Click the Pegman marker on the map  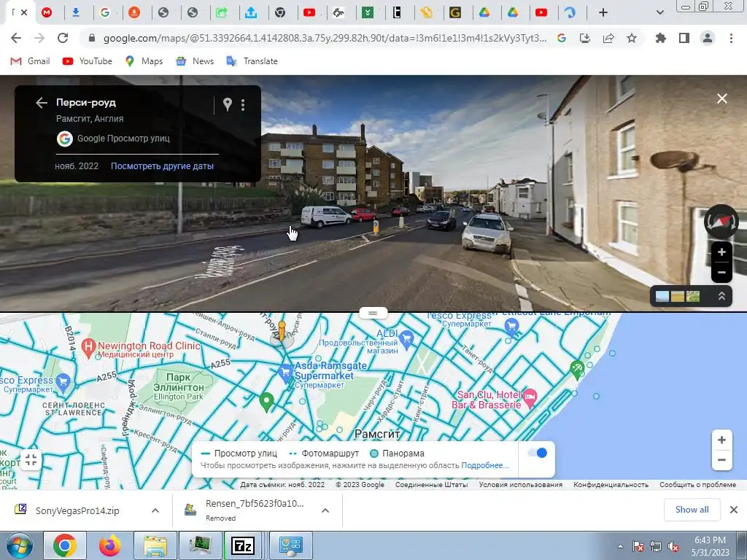click(282, 331)
